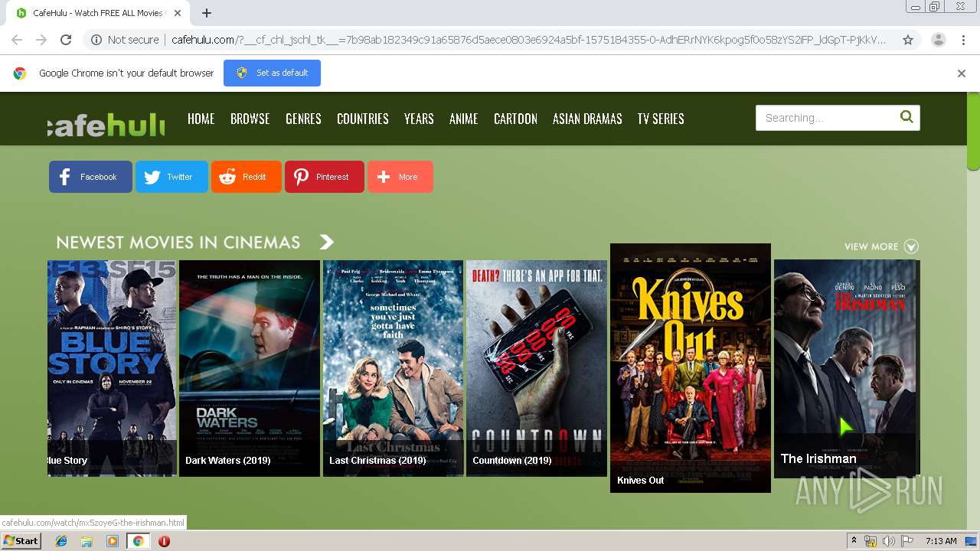Go to the ANIME section
Viewport: 980px width, 551px height.
(x=464, y=119)
